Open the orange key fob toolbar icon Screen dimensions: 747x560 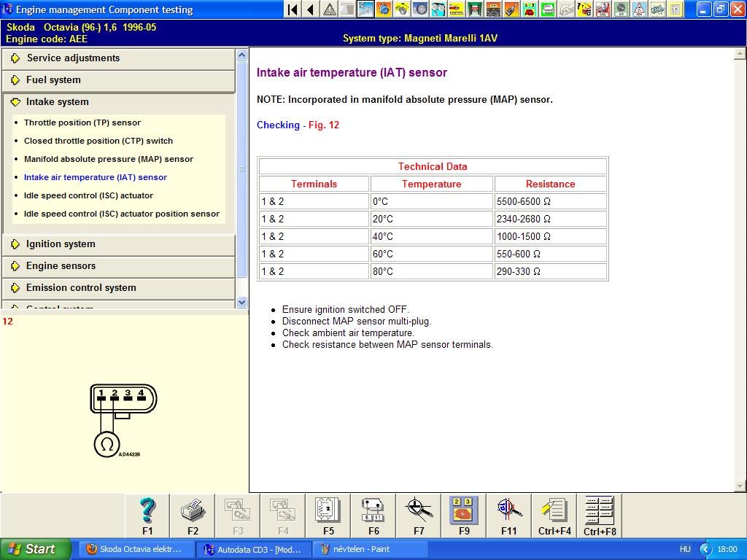(x=511, y=9)
